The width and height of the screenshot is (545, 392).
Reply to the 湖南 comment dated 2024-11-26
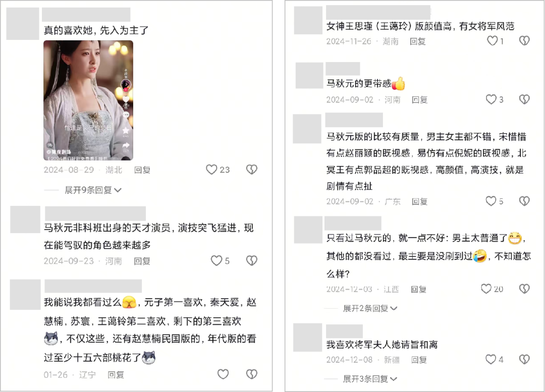coord(417,42)
